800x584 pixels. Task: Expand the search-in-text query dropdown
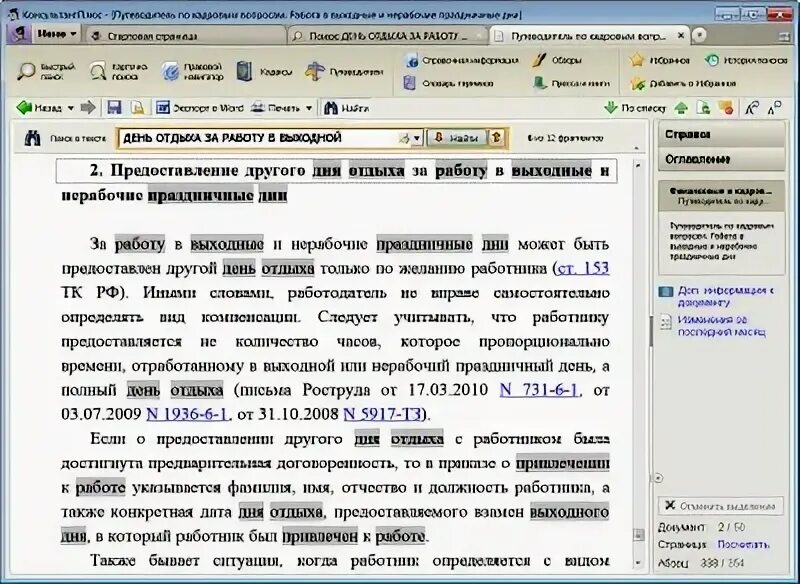(417, 138)
